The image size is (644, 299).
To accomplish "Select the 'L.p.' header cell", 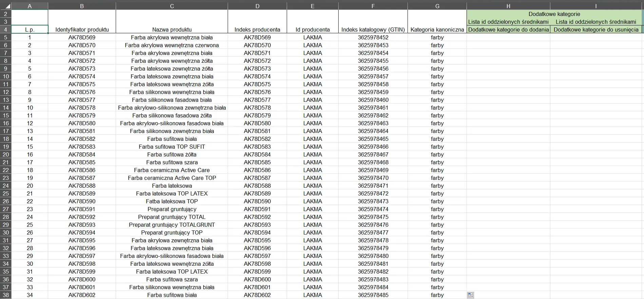I will tap(30, 30).
